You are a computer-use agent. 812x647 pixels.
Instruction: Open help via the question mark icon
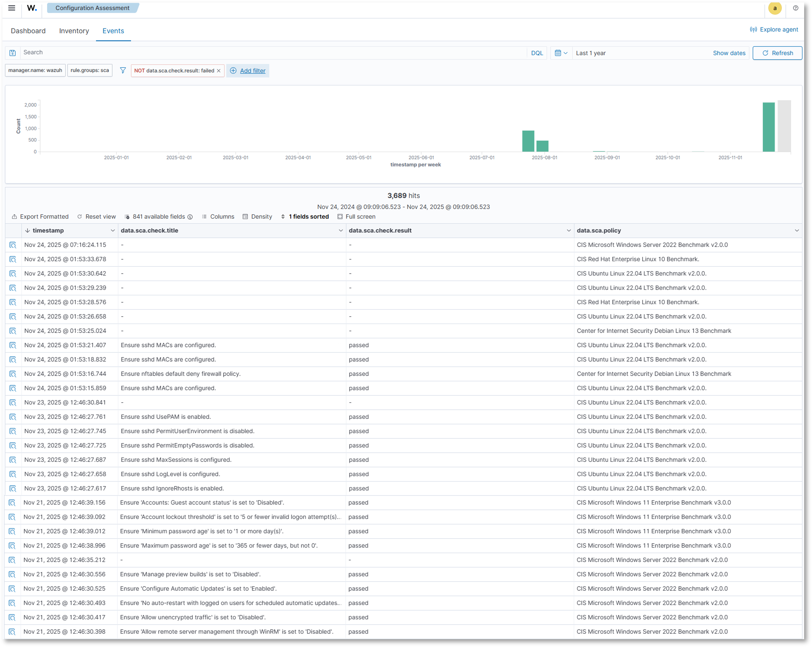795,8
